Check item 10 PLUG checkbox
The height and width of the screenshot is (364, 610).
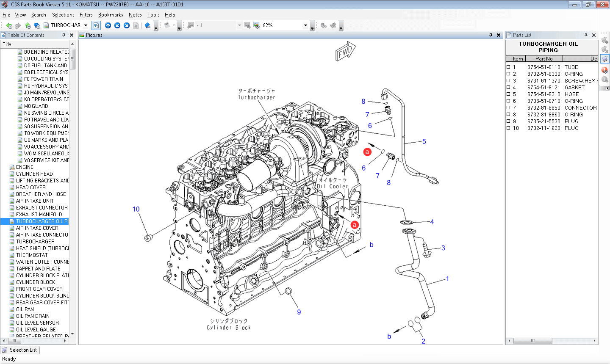pos(509,128)
